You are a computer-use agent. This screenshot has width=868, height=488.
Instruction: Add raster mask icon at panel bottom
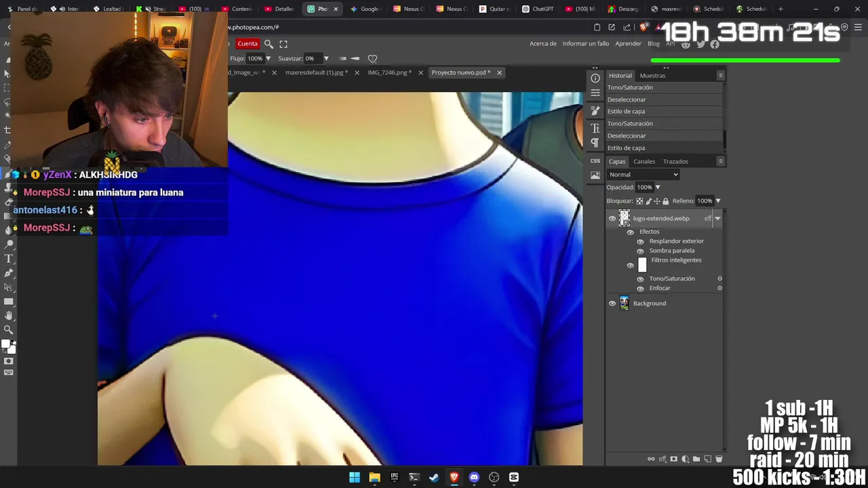tap(673, 459)
